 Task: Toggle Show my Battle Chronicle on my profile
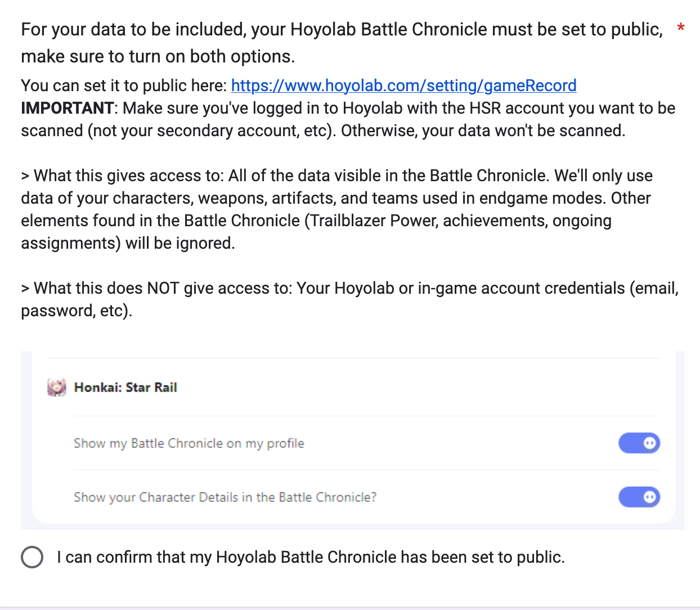click(639, 443)
